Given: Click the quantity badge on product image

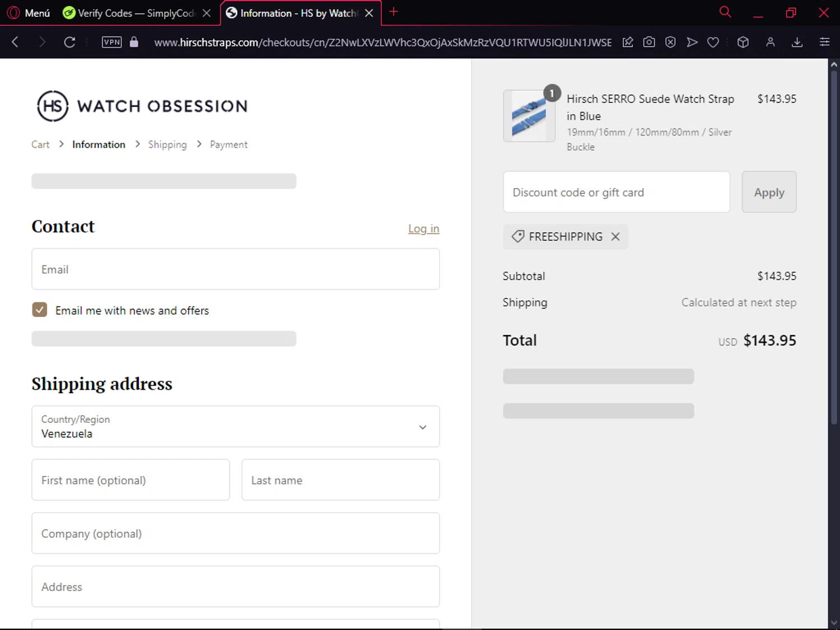Looking at the screenshot, I should (x=552, y=93).
